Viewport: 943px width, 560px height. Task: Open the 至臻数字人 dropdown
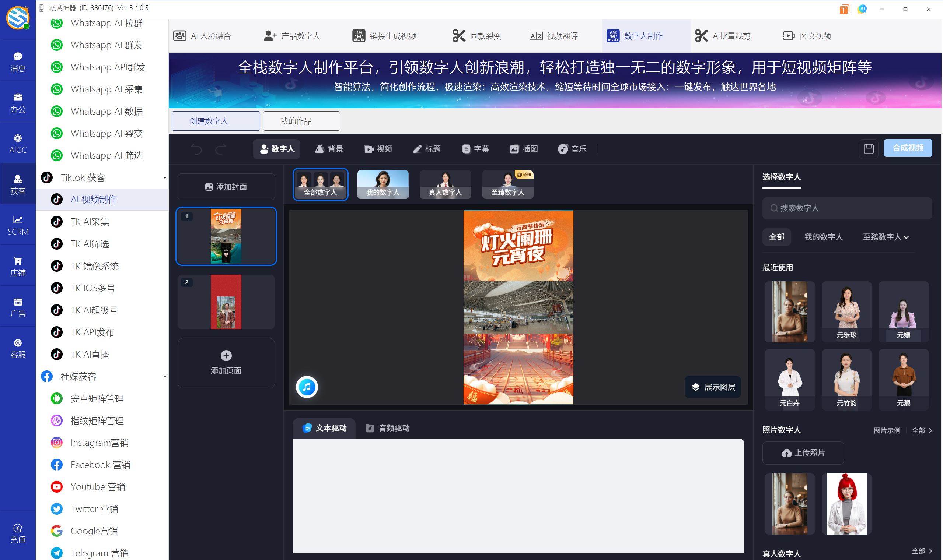tap(886, 237)
